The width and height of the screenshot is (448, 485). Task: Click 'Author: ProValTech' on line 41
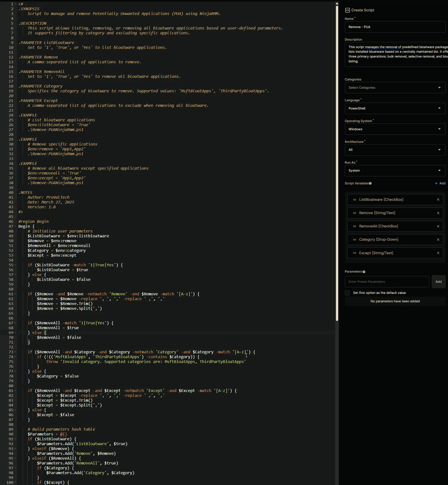[49, 197]
